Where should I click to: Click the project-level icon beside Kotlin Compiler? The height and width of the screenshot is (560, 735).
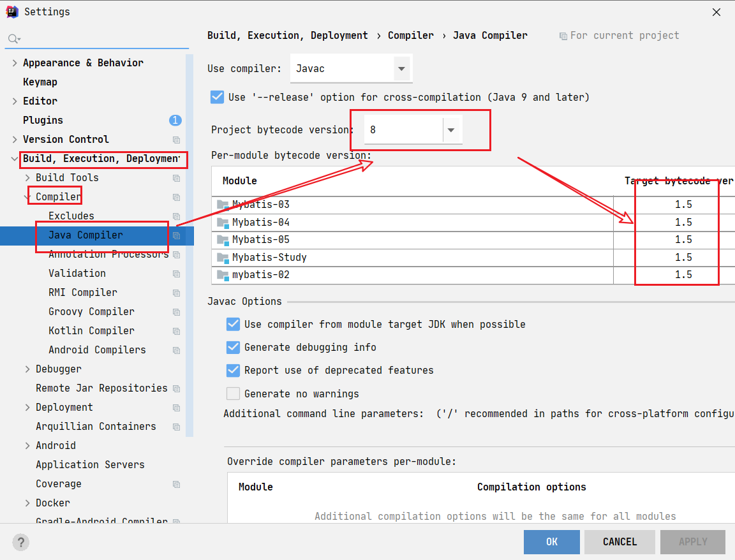pos(176,331)
